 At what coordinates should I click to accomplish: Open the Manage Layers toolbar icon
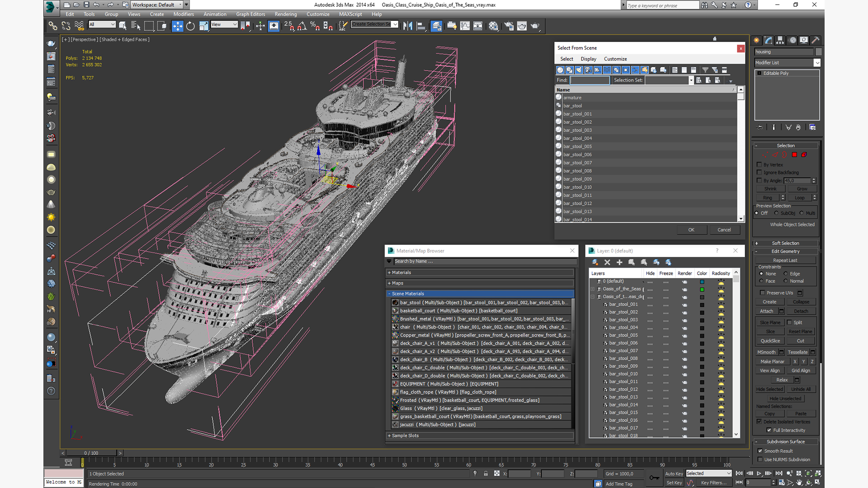436,26
